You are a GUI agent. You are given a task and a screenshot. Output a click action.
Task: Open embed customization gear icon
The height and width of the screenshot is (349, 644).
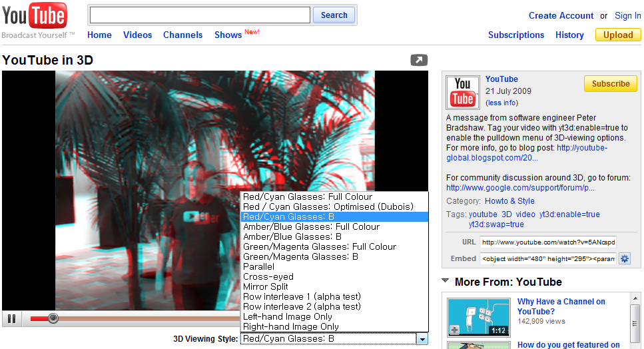[x=625, y=258]
